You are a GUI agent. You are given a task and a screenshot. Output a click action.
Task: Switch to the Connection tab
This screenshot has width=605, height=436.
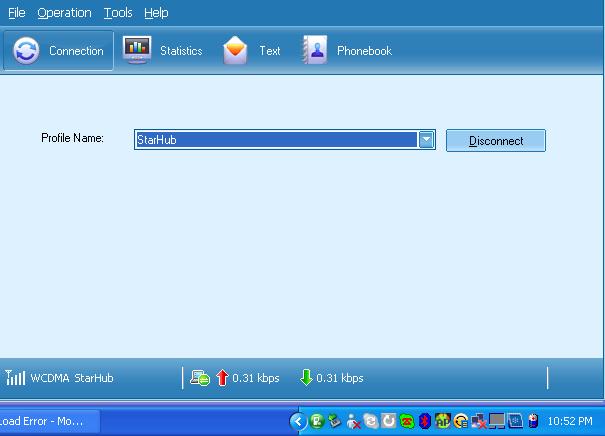pos(58,51)
